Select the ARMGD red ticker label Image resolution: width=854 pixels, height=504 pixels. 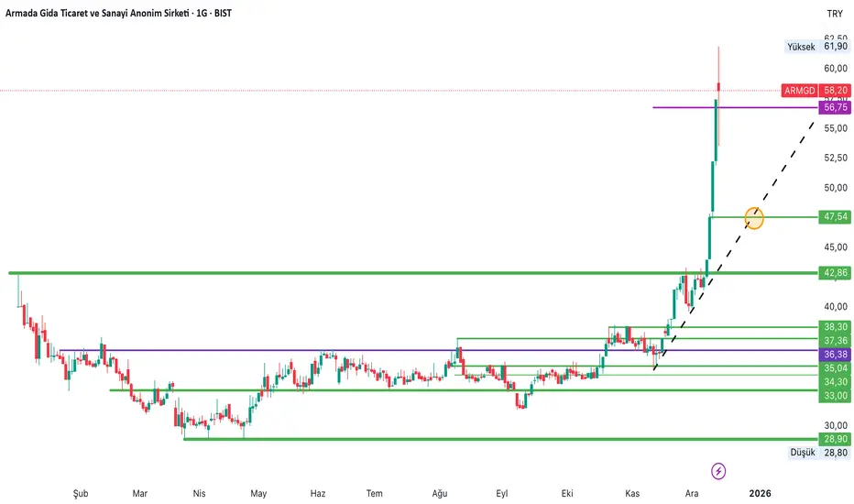pyautogui.click(x=800, y=91)
